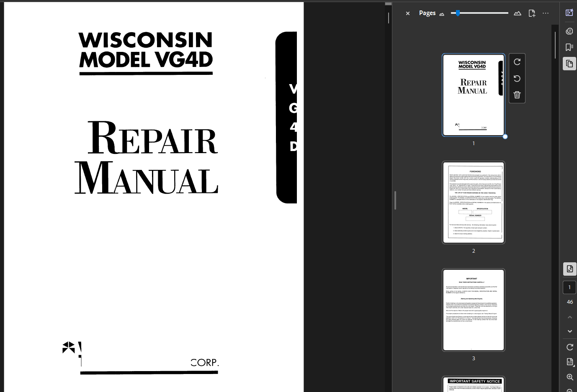The width and height of the screenshot is (577, 392).
Task: Select the page 2 Foreword thumbnail
Action: pyautogui.click(x=474, y=202)
